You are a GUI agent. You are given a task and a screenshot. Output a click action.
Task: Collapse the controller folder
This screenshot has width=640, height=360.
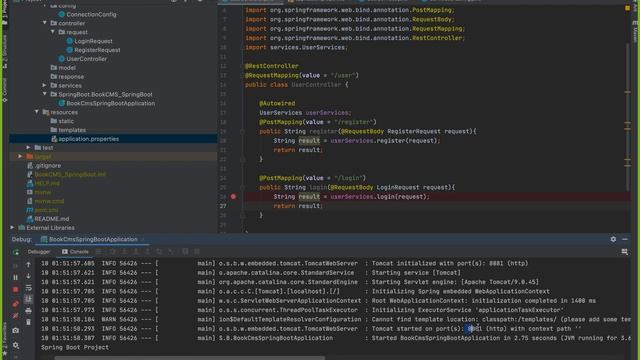click(45, 23)
